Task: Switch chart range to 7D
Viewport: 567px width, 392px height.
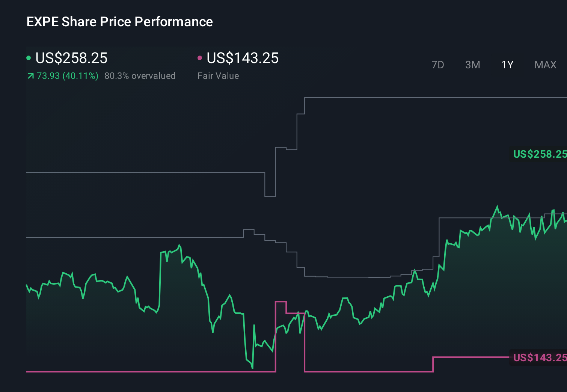Action: pyautogui.click(x=437, y=65)
